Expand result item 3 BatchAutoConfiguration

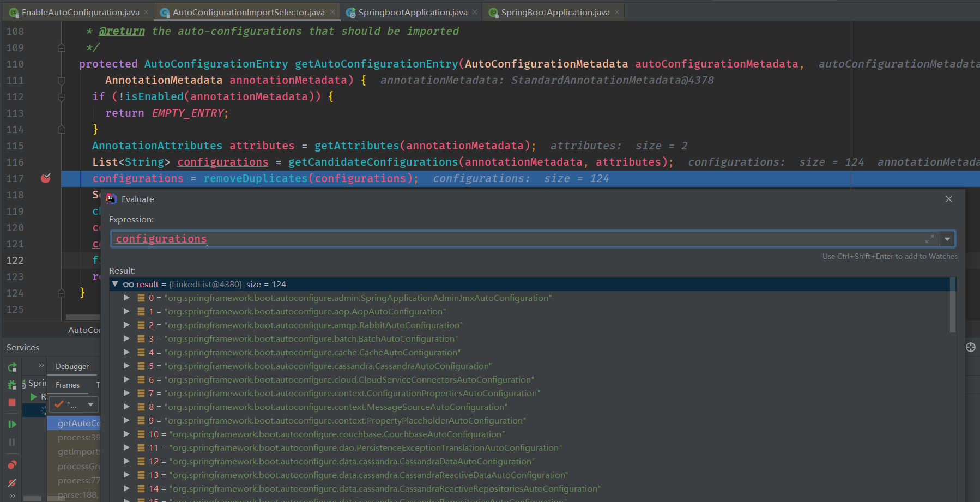[x=126, y=338]
